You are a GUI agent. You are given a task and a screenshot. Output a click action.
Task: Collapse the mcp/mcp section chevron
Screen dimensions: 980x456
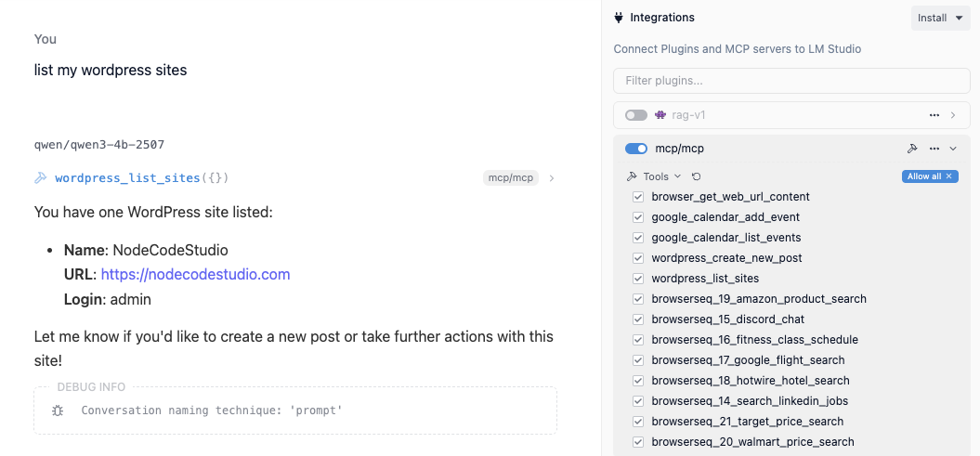point(953,149)
